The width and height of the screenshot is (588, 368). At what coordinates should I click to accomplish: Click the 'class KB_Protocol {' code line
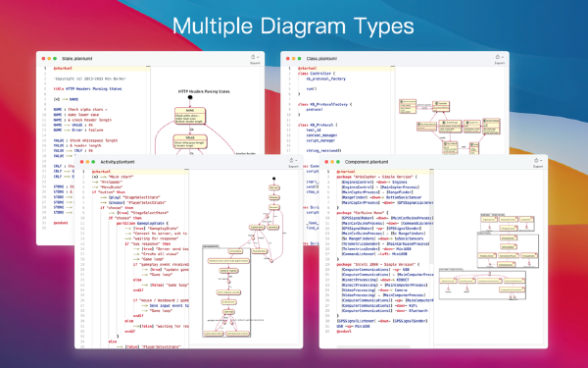(318, 125)
